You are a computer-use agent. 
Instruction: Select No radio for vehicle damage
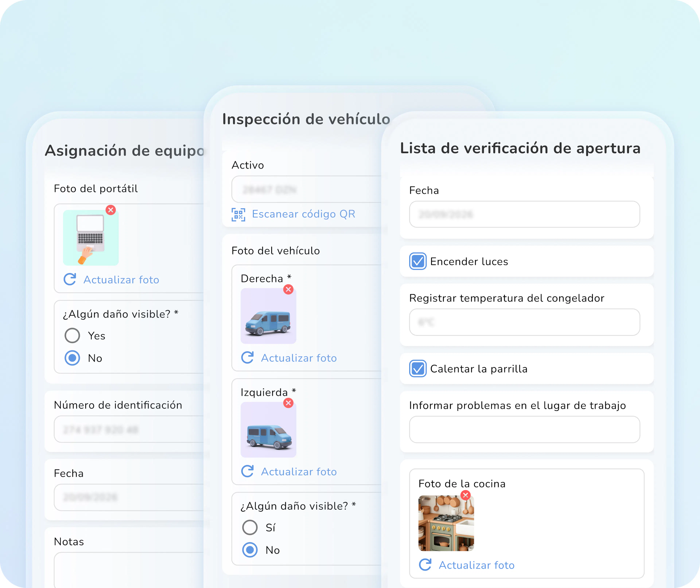pyautogui.click(x=250, y=550)
